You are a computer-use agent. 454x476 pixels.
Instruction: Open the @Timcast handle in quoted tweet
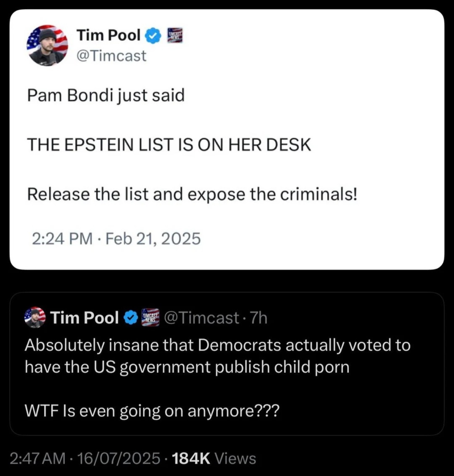tap(201, 318)
